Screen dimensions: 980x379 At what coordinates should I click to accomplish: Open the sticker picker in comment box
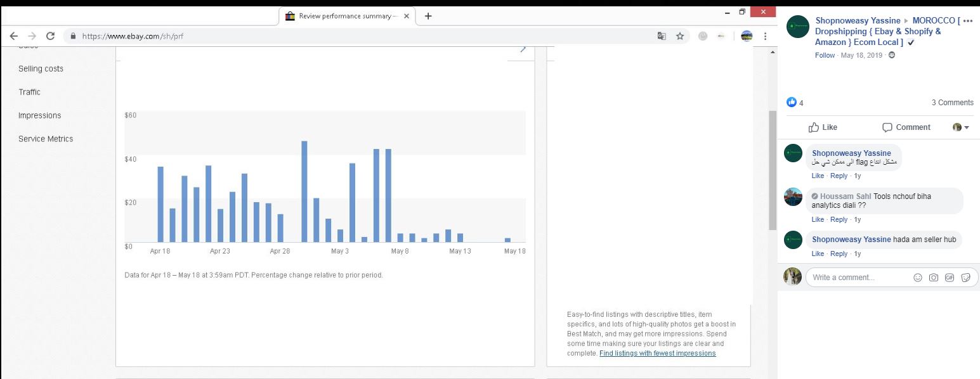coord(965,278)
